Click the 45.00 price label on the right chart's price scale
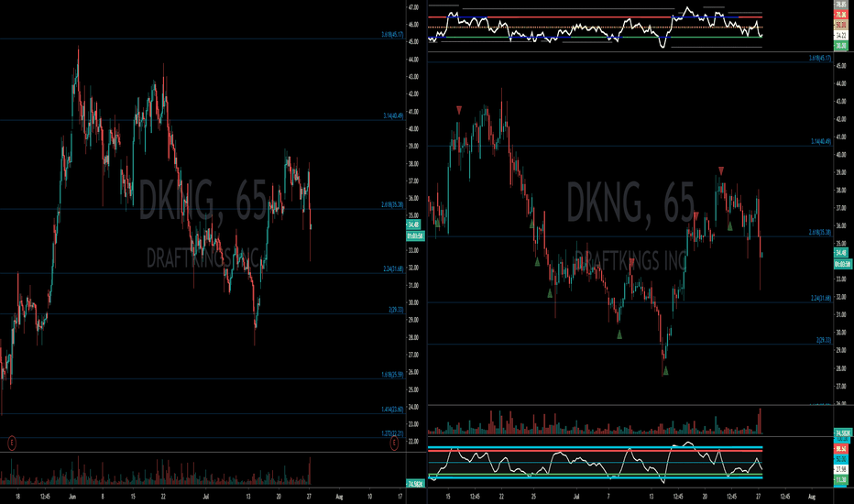 click(x=841, y=65)
